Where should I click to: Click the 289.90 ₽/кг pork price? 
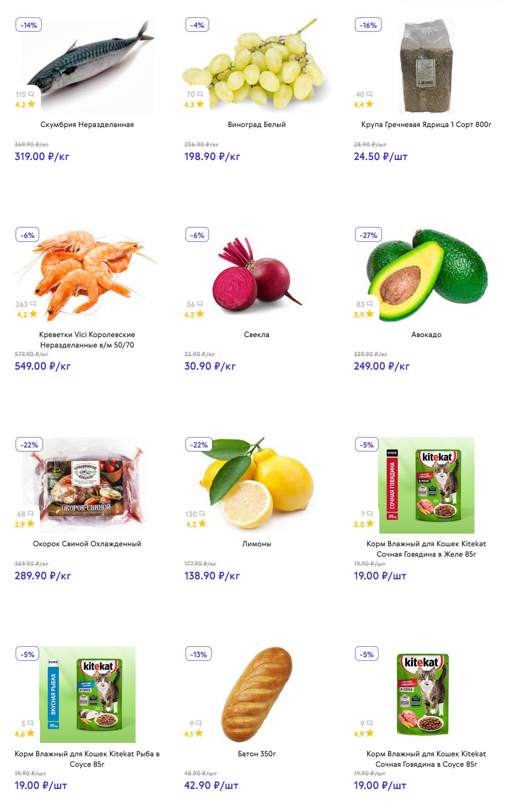pos(43,576)
